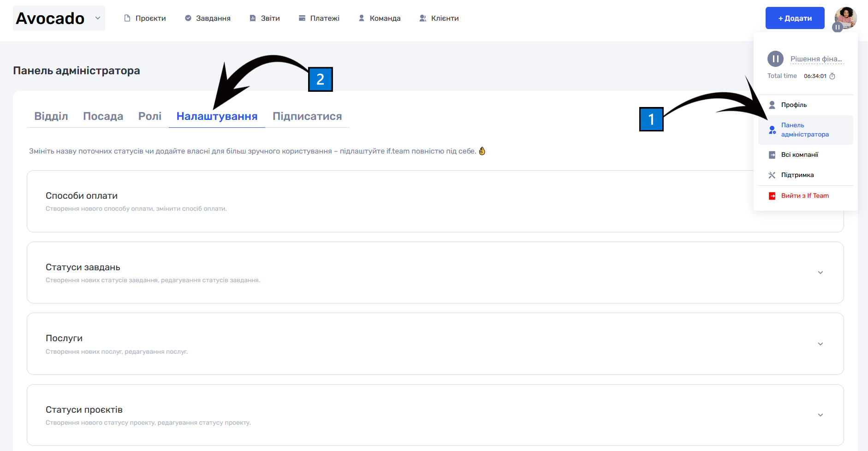Click the stopwatch icon next to total time

pos(832,76)
